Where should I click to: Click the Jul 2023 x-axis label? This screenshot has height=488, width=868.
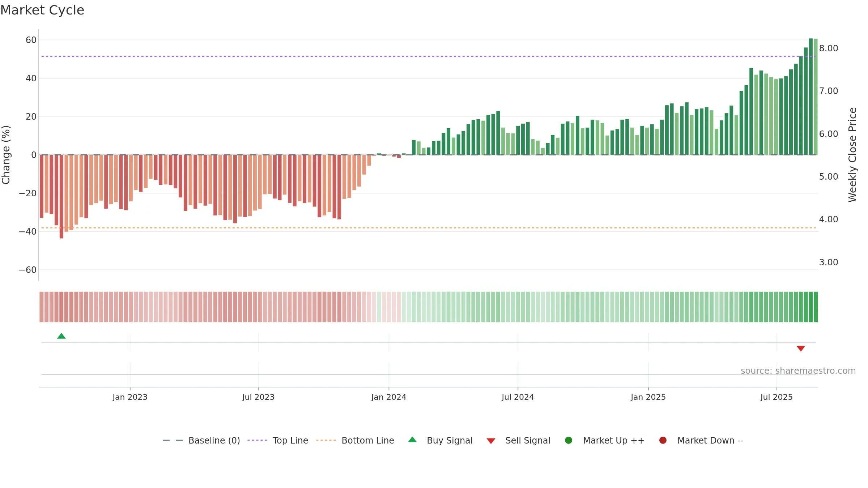click(x=258, y=397)
